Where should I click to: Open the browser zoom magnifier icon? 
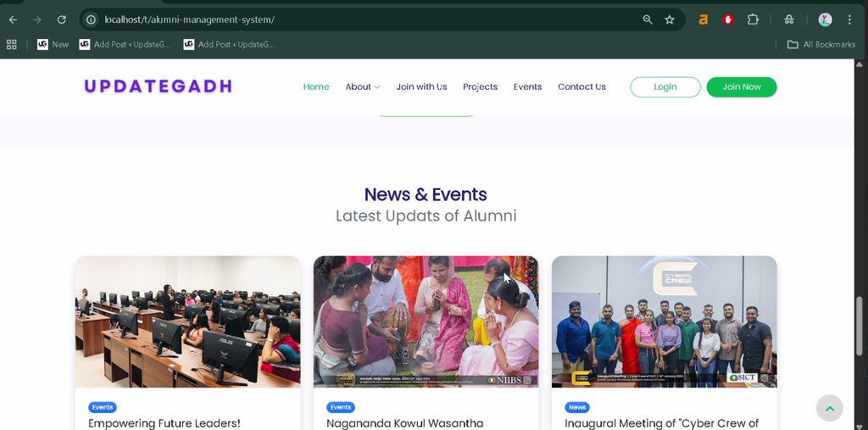pos(647,20)
